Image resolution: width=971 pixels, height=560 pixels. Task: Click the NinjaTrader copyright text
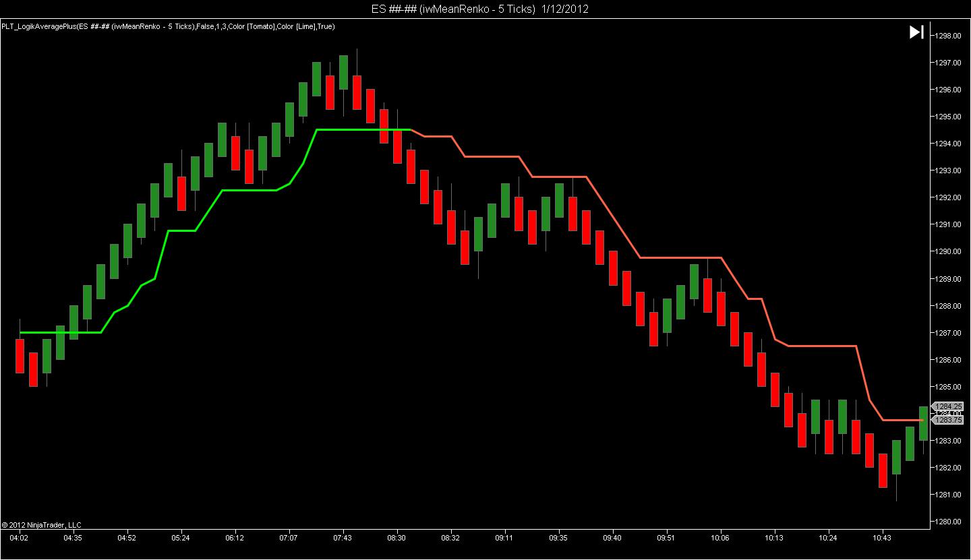pyautogui.click(x=41, y=524)
